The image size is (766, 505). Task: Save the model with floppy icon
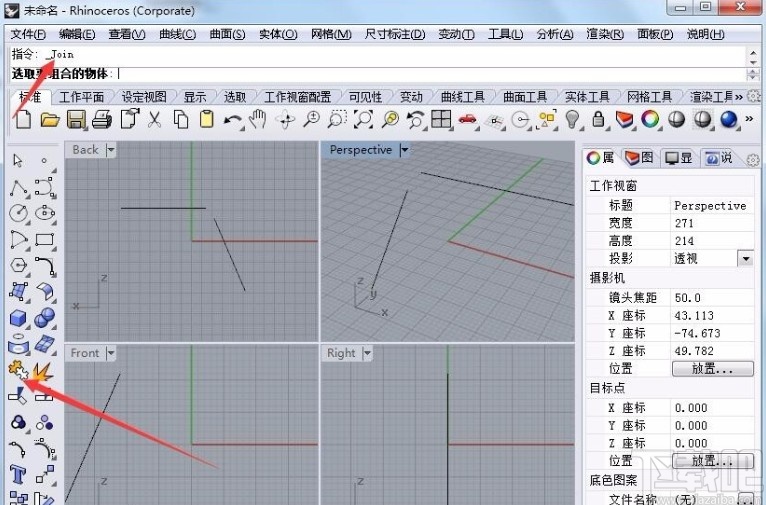click(x=76, y=119)
